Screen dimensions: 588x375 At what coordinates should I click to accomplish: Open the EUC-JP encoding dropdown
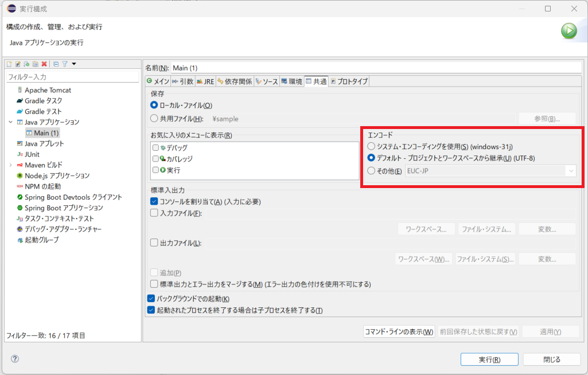pos(571,171)
